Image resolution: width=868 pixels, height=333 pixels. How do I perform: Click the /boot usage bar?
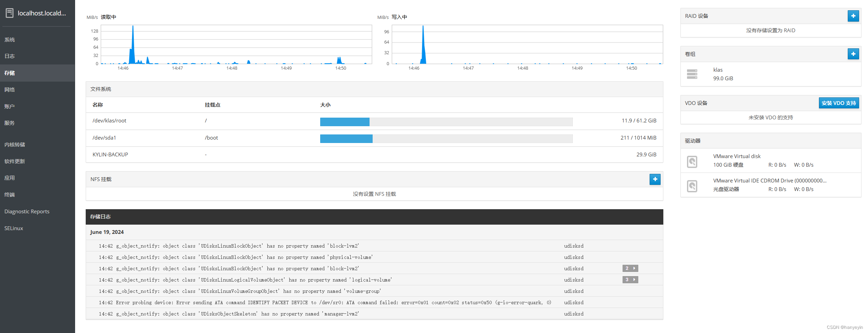[x=446, y=139]
